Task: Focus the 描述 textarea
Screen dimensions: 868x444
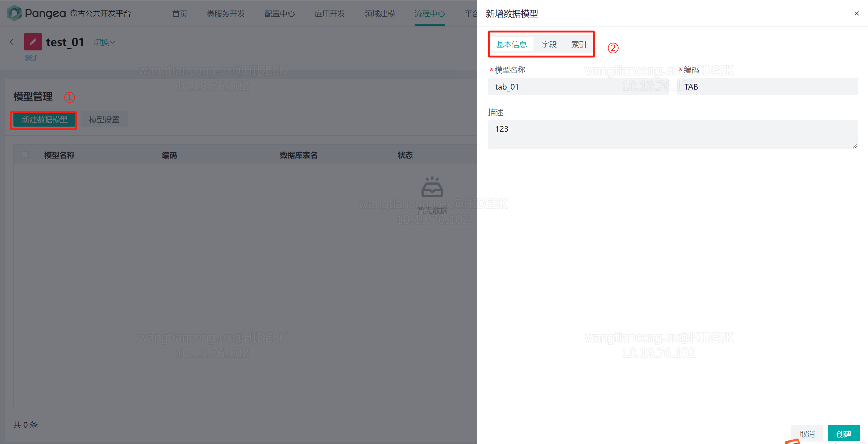Action: pos(673,135)
